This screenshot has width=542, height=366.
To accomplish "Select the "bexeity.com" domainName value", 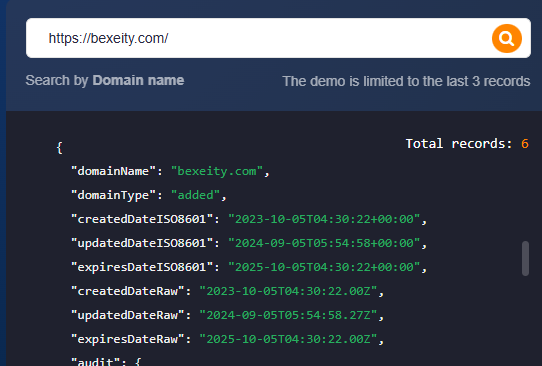I will 217,171.
